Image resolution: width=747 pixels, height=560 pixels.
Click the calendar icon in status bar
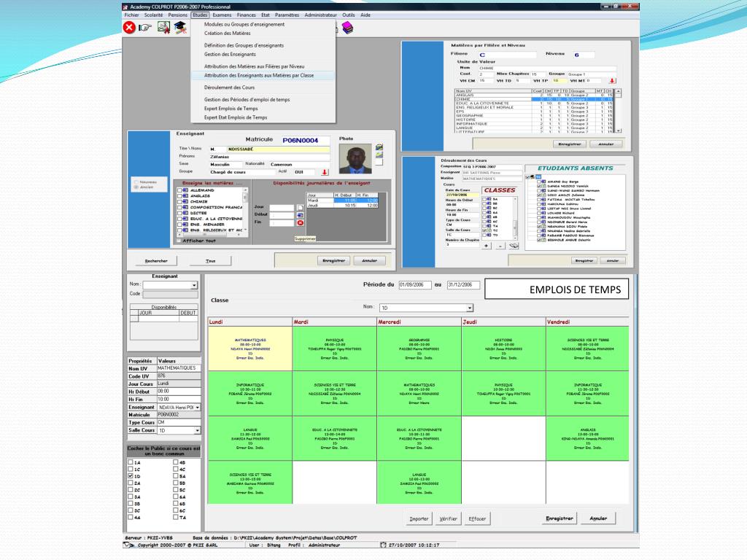pyautogui.click(x=383, y=545)
